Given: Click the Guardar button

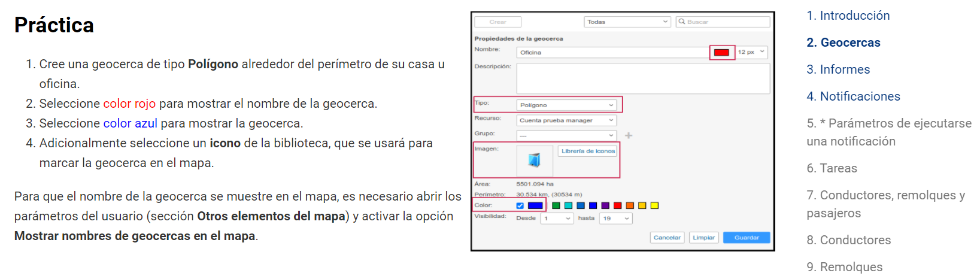Looking at the screenshot, I should point(746,238).
